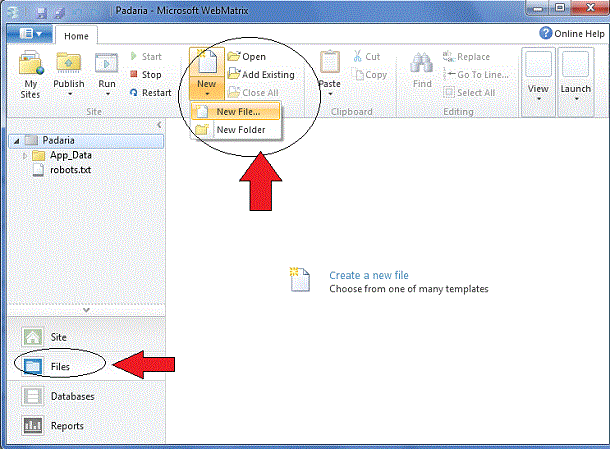Viewport: 610px width, 449px height.
Task: Click the New file icon in ribbon
Action: (207, 62)
